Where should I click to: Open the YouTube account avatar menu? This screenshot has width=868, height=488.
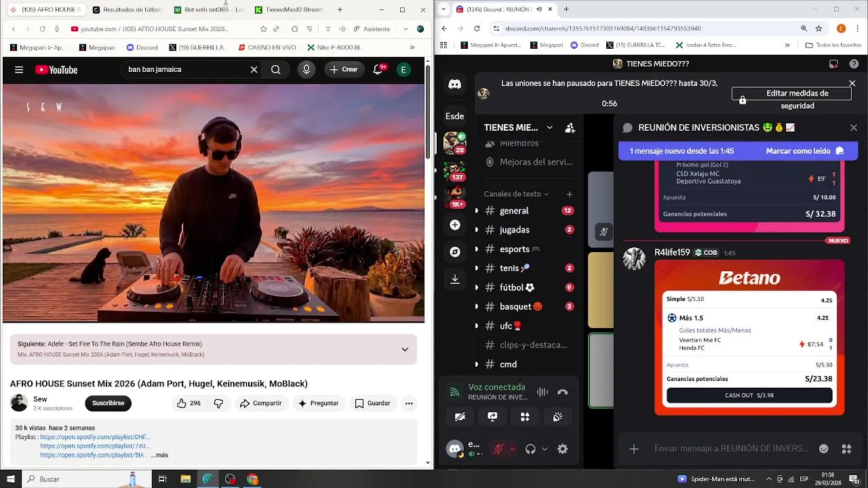[x=403, y=69]
